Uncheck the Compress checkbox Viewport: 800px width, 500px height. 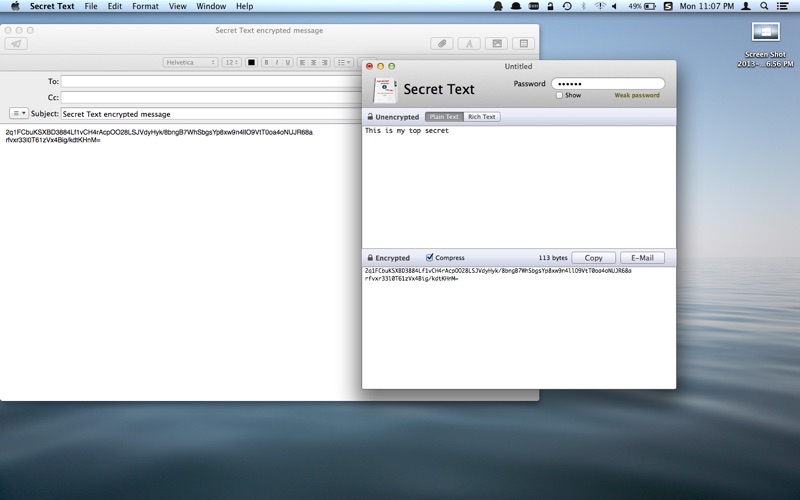point(430,257)
